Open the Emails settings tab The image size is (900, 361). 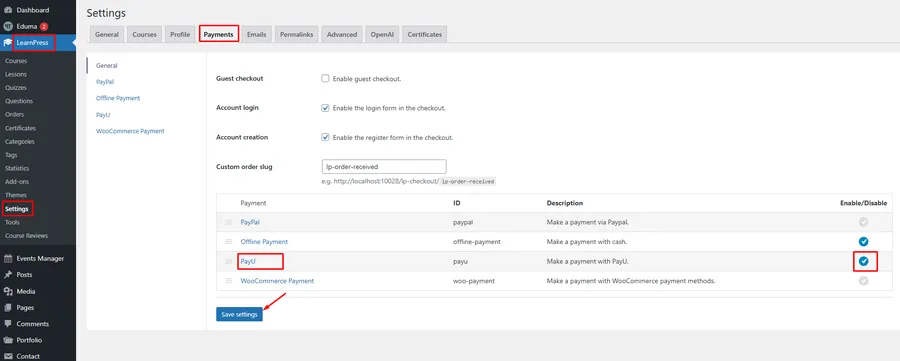click(x=257, y=34)
